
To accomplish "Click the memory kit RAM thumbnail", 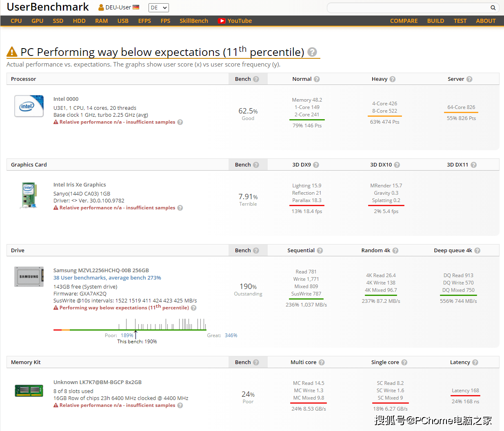I will click(29, 391).
